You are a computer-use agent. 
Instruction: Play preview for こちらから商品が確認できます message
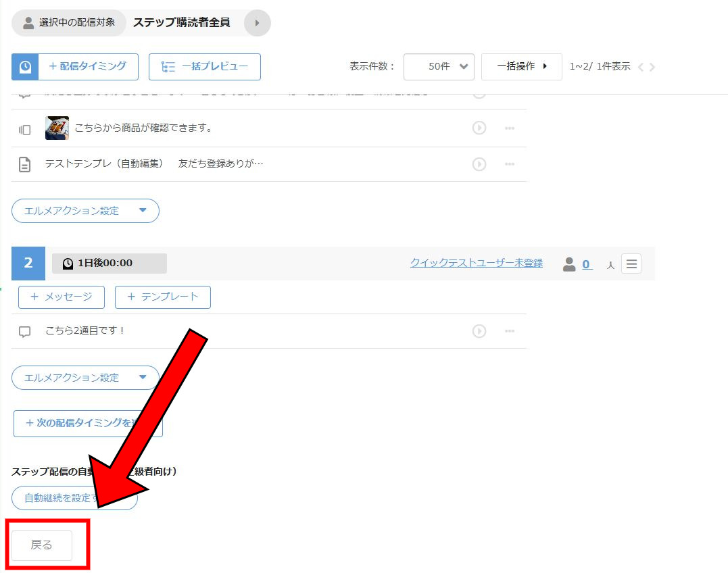[479, 128]
